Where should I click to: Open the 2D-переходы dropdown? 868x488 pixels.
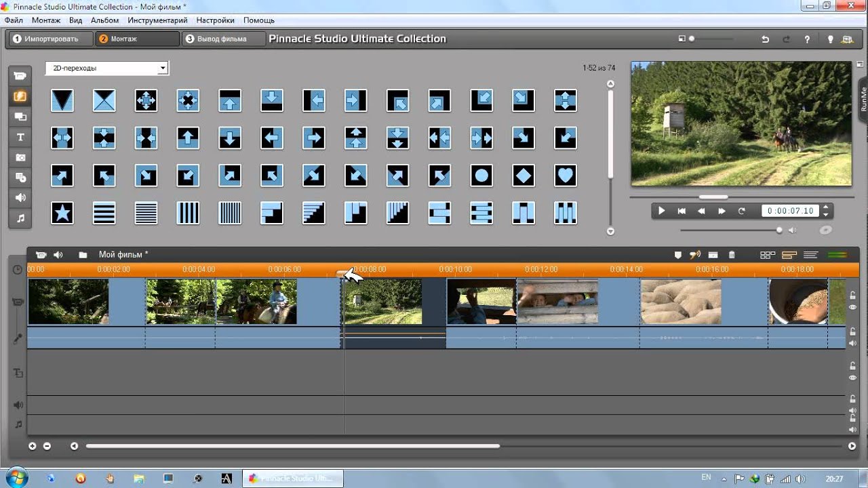tap(107, 68)
